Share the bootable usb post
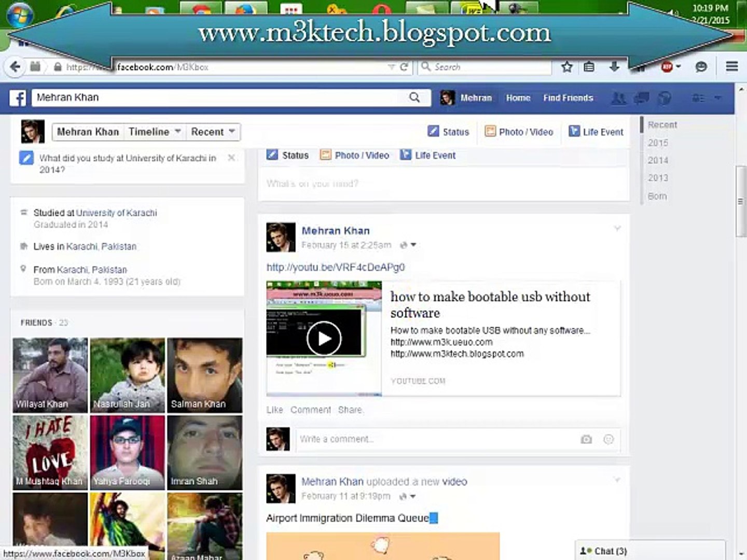The image size is (747, 560). point(350,410)
